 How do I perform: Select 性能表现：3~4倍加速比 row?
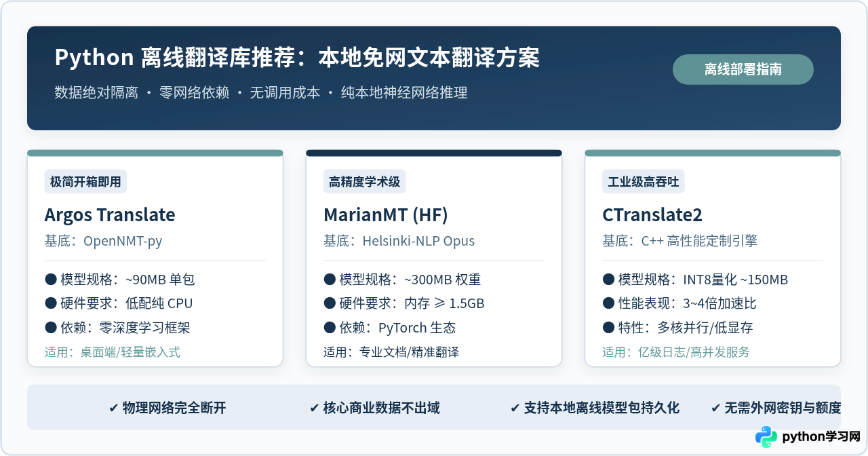[679, 303]
